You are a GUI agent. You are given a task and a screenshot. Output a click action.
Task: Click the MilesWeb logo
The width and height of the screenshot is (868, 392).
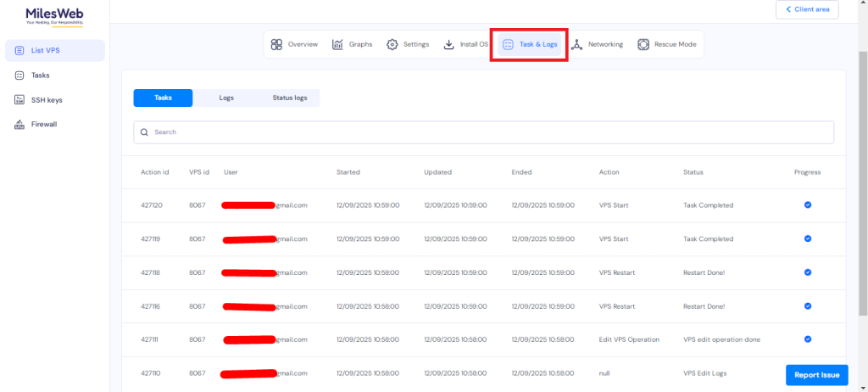point(54,16)
